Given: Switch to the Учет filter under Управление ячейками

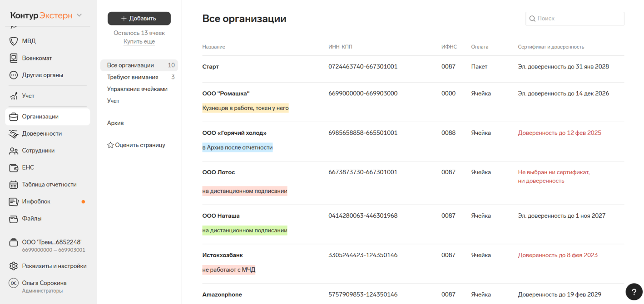Looking at the screenshot, I should coord(113,101).
